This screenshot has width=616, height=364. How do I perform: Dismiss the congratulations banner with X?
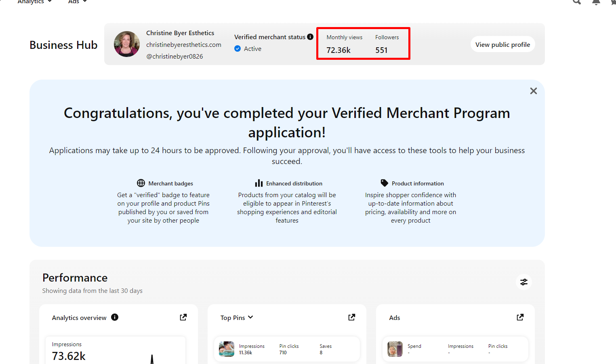[533, 91]
